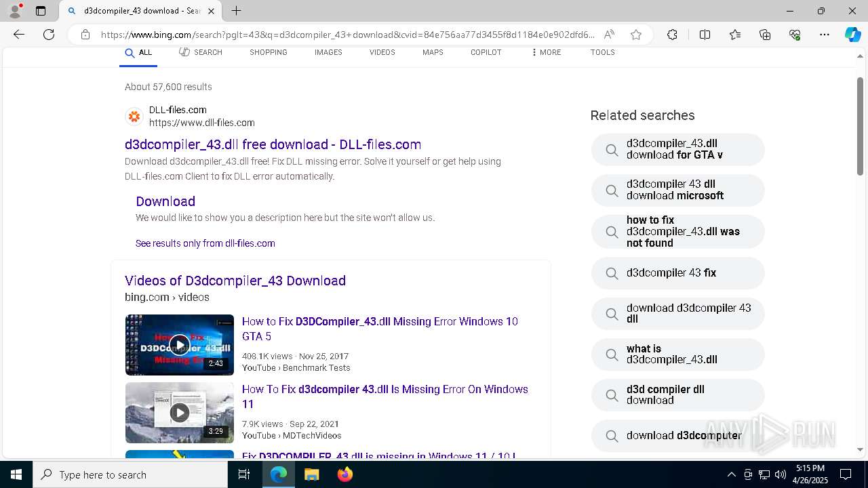Switch to the COPILOT tab

pos(486,53)
